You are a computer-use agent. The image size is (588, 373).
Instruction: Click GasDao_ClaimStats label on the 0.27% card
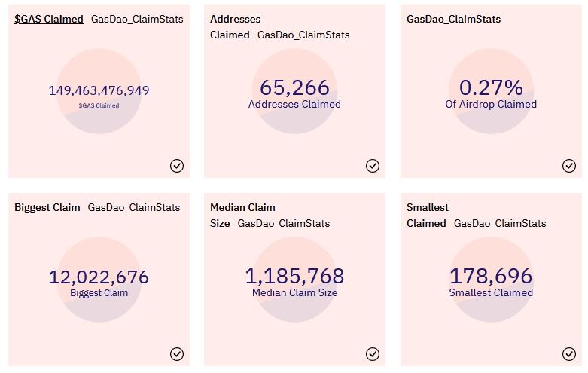454,19
